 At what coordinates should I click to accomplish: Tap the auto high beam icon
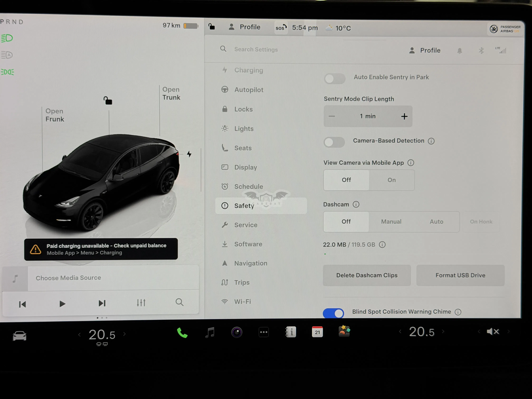point(7,55)
